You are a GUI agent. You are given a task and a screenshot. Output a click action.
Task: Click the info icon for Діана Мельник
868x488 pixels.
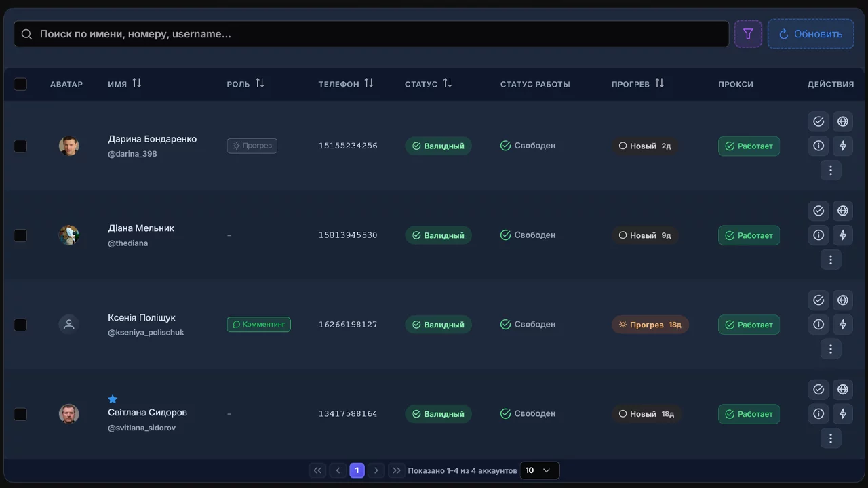pyautogui.click(x=818, y=235)
